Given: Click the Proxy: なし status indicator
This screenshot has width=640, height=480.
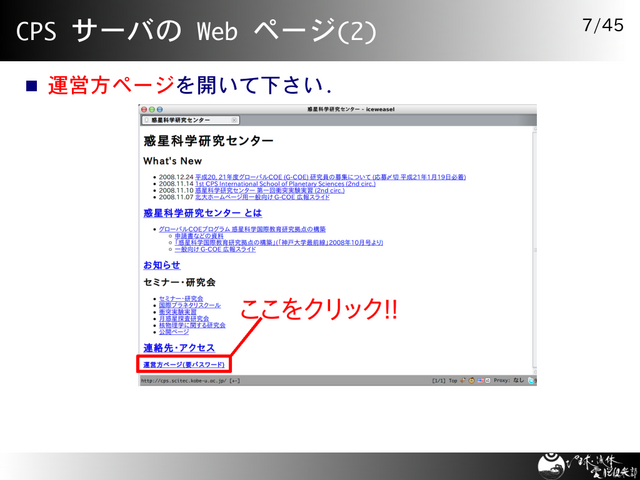Looking at the screenshot, I should pos(509,381).
